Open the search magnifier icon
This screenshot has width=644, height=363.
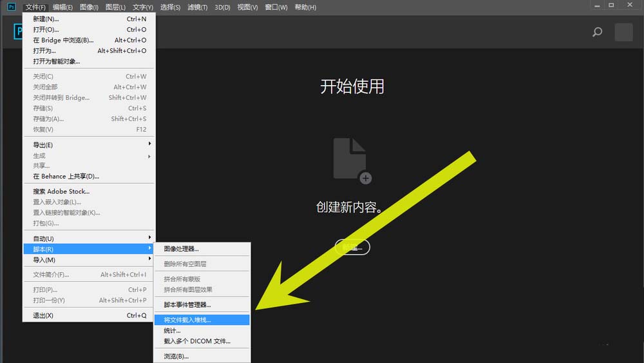[x=597, y=32]
